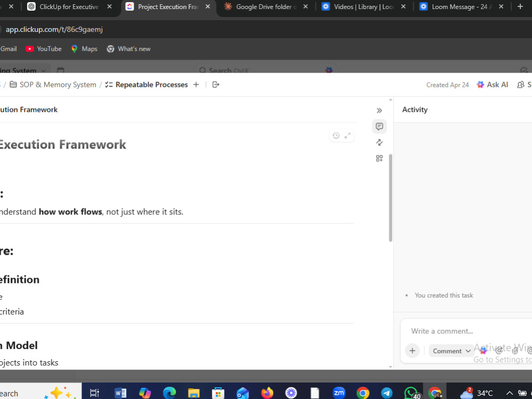The image size is (532, 399).
Task: Open Telegram from the taskbar
Action: tap(387, 393)
